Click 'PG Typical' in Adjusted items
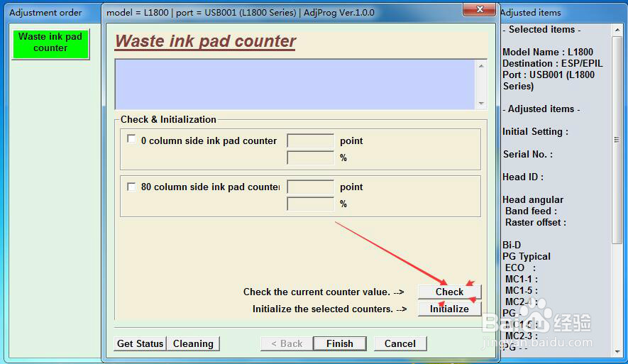Viewport: 628px width, 364px height. (x=527, y=256)
